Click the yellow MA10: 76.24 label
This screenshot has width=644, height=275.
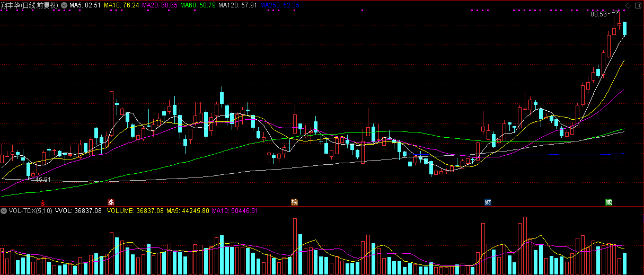[121, 5]
